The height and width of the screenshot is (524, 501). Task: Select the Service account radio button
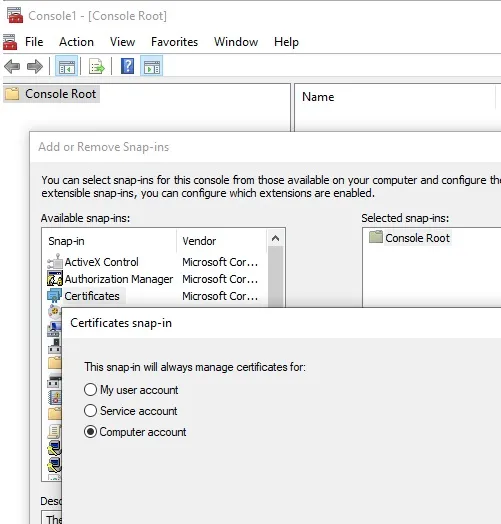[x=90, y=411]
